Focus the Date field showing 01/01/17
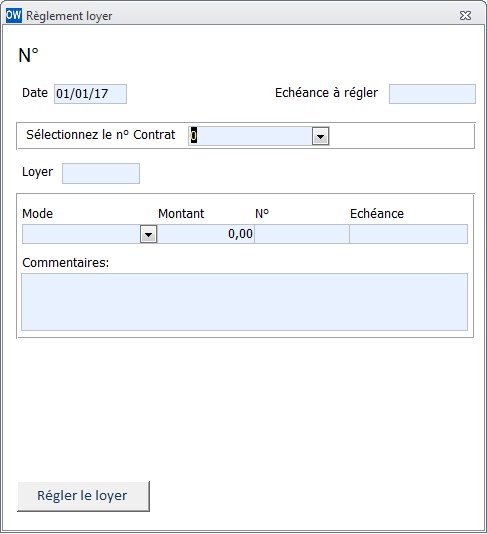 pyautogui.click(x=91, y=94)
